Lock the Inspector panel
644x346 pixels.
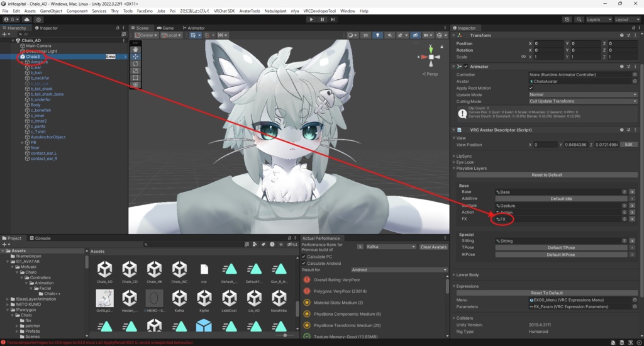pyautogui.click(x=633, y=28)
